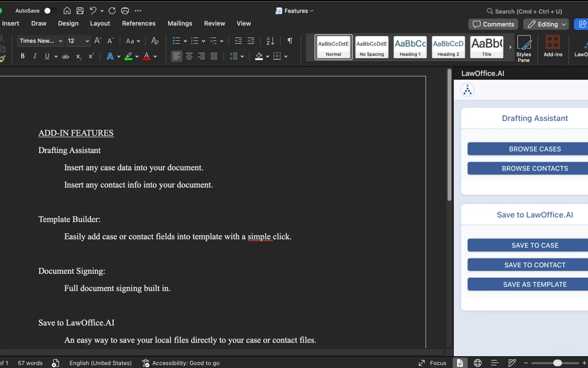Adjust the zoom slider handle
Image resolution: width=588 pixels, height=368 pixels.
pyautogui.click(x=557, y=363)
